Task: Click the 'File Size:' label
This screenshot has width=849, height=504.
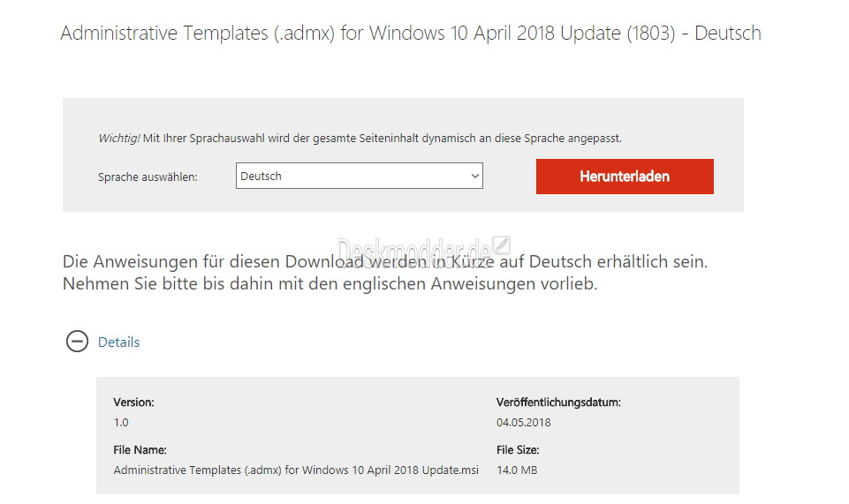Action: click(518, 450)
